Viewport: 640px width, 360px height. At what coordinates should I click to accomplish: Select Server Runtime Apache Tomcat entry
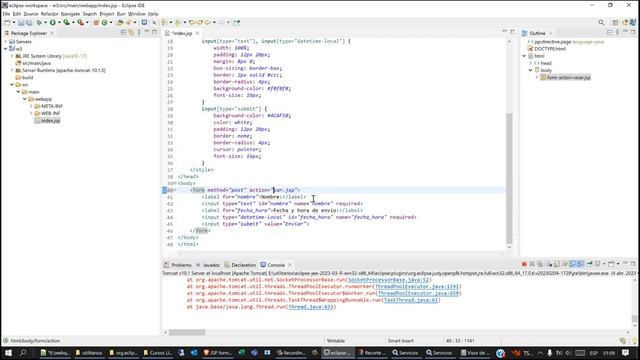tap(60, 70)
